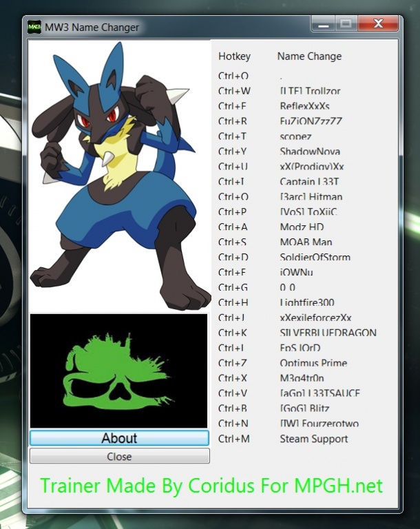420x529 pixels.
Task: Click the Lucario character image
Action: click(120, 176)
